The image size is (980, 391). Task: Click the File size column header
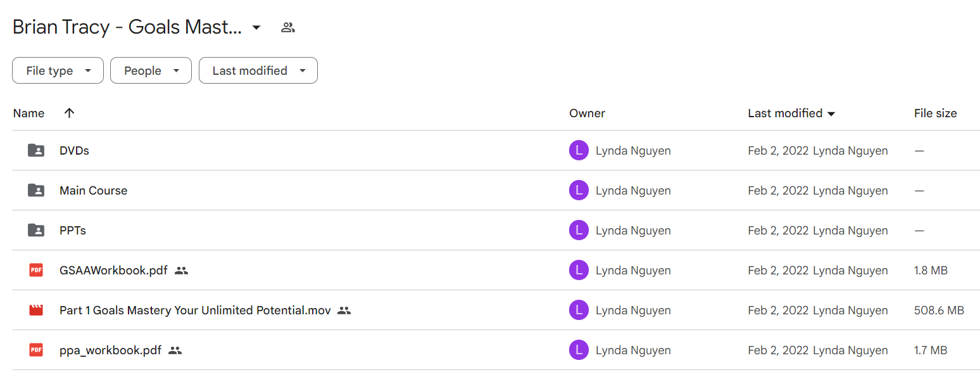click(935, 113)
